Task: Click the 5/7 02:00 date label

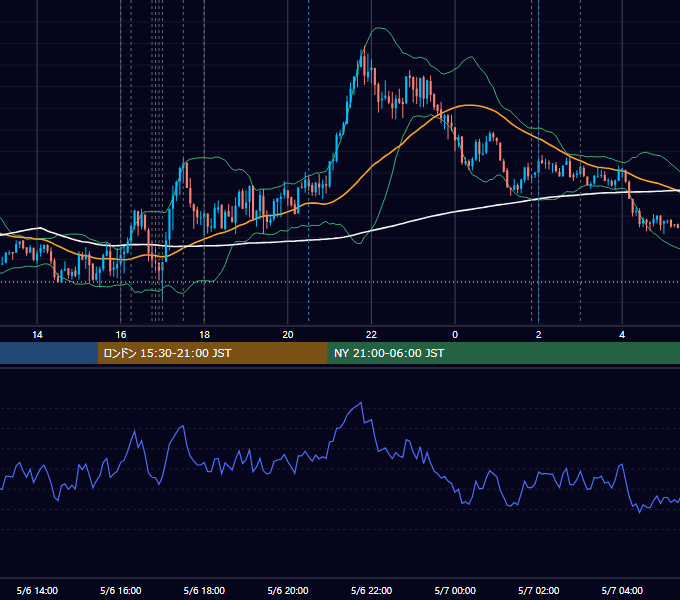Action: (539, 590)
